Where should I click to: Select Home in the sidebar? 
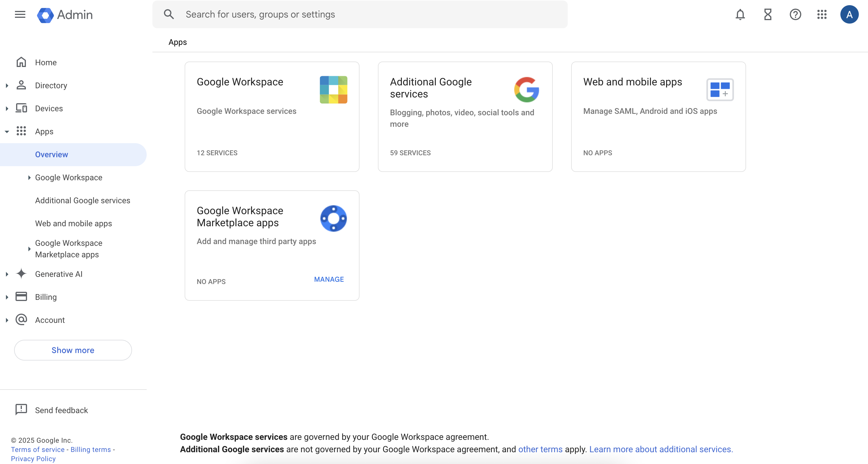pyautogui.click(x=46, y=63)
